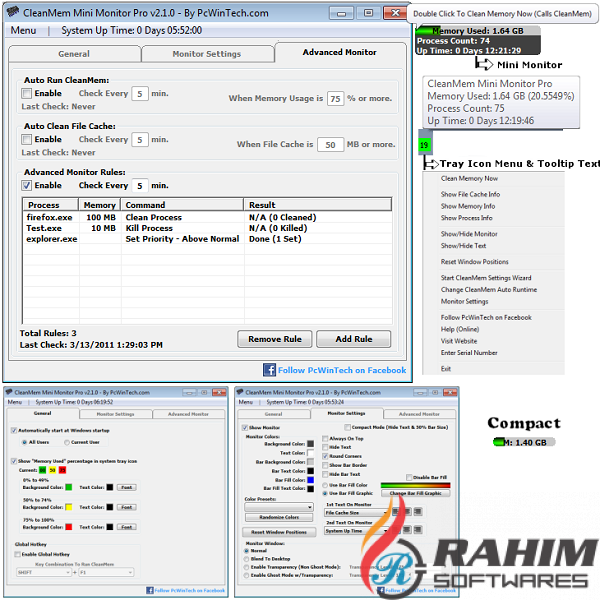Click the Command column header in rules table
This screenshot has height=600, width=600.
click(x=182, y=205)
